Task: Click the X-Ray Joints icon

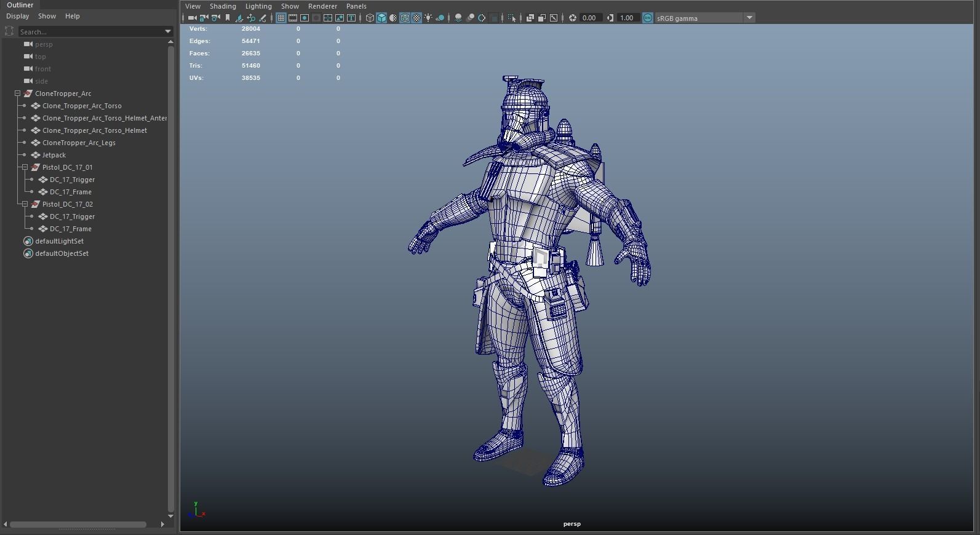Action: (x=554, y=18)
